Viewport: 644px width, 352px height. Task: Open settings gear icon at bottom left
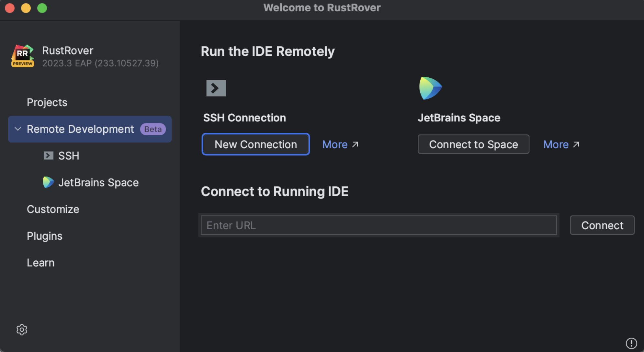tap(22, 330)
